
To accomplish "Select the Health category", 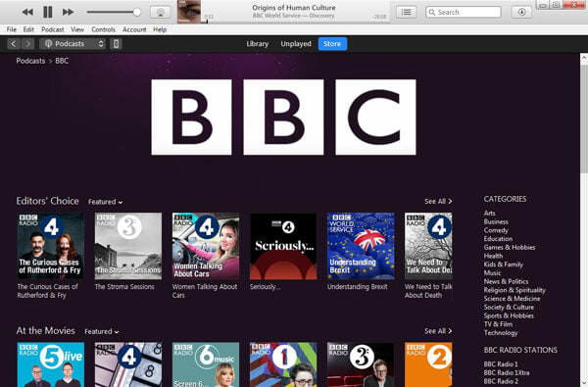I will 493,256.
